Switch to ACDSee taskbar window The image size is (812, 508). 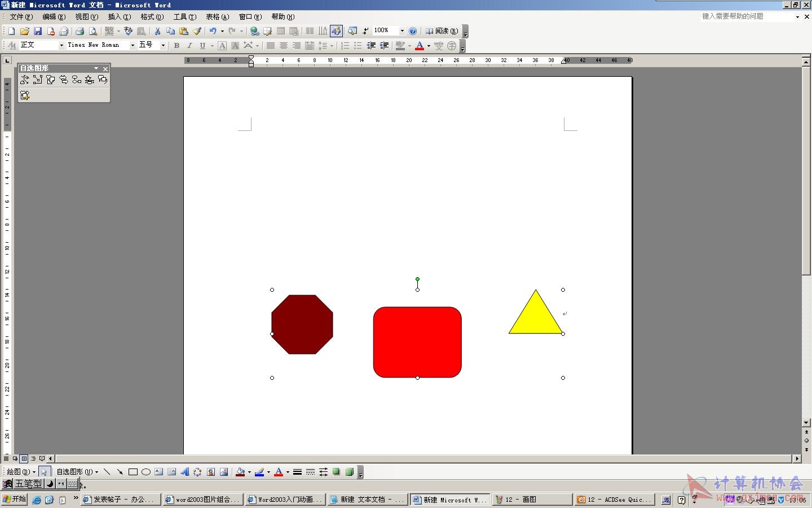pos(615,500)
